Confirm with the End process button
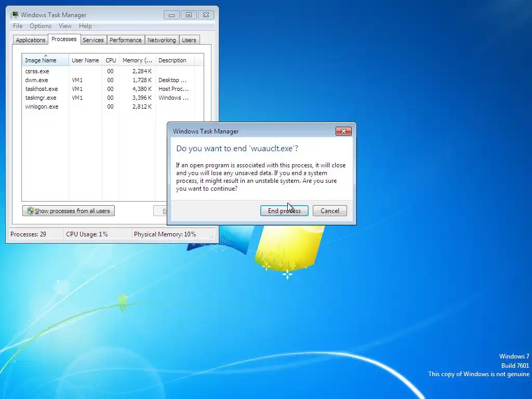532x399 pixels. click(284, 211)
